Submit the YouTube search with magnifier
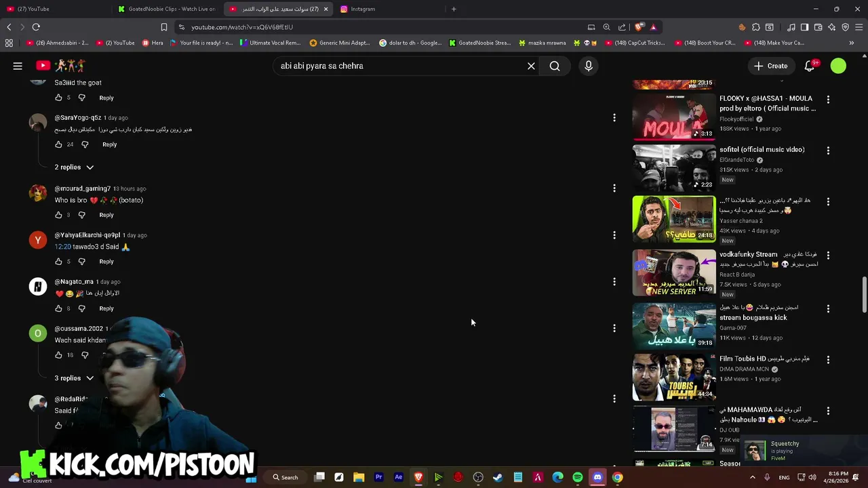Screen dimensions: 868x488 [555, 66]
